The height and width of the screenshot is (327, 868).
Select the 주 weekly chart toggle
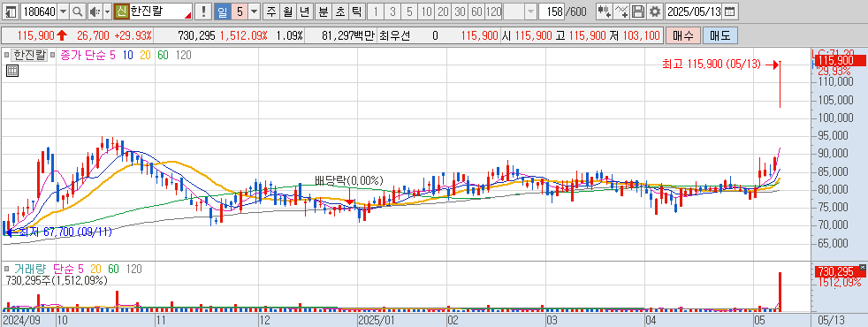tap(270, 11)
